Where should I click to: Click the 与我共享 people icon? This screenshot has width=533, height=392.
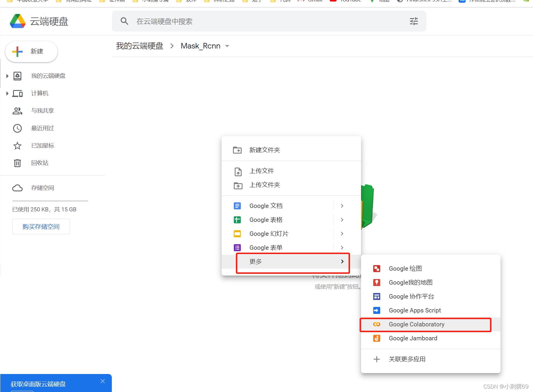[17, 111]
